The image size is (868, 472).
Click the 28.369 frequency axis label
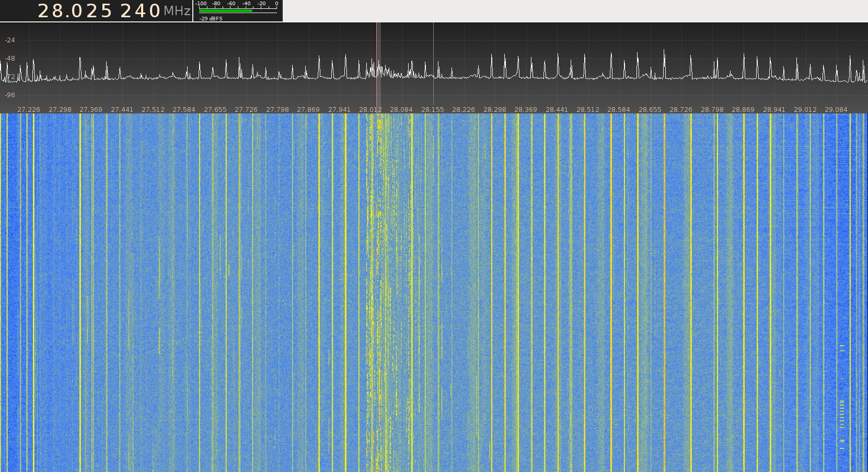526,110
